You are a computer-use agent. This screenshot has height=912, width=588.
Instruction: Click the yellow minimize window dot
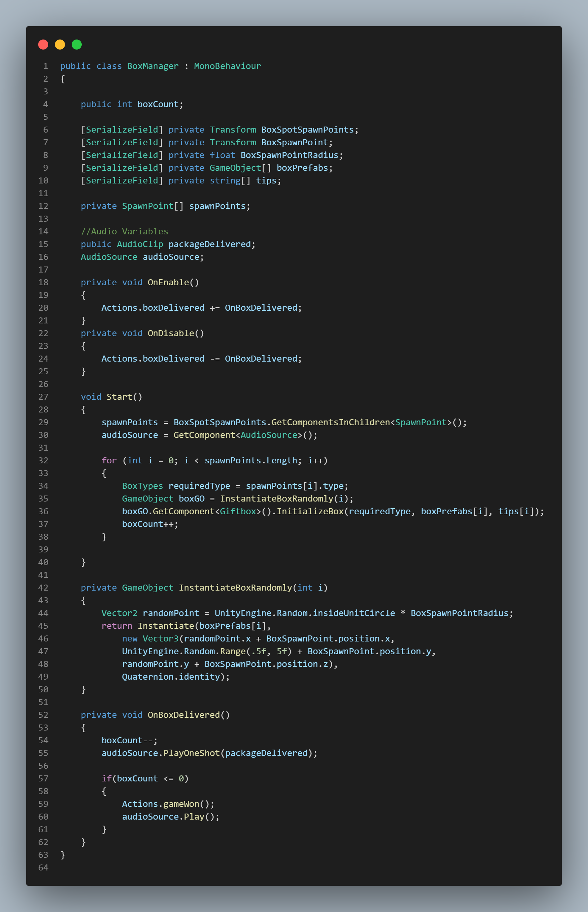click(x=60, y=45)
